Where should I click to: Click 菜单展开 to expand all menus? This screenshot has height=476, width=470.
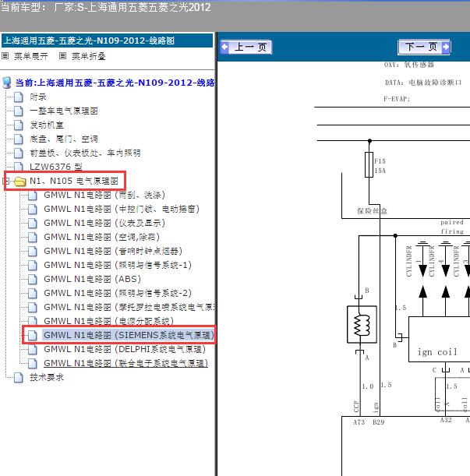31,56
